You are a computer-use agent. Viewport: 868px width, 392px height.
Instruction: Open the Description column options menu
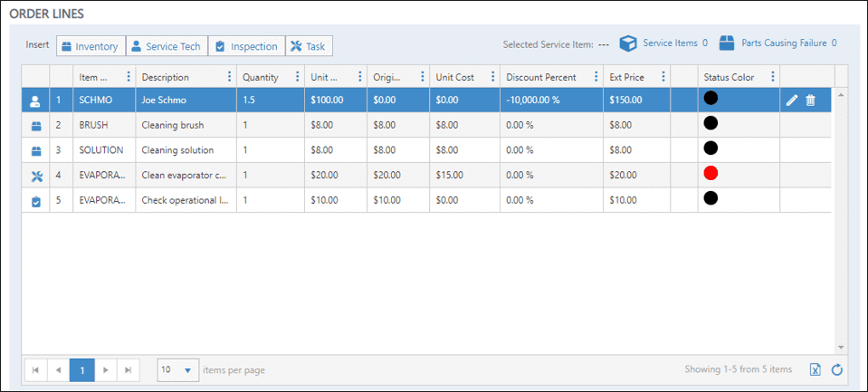pos(229,77)
